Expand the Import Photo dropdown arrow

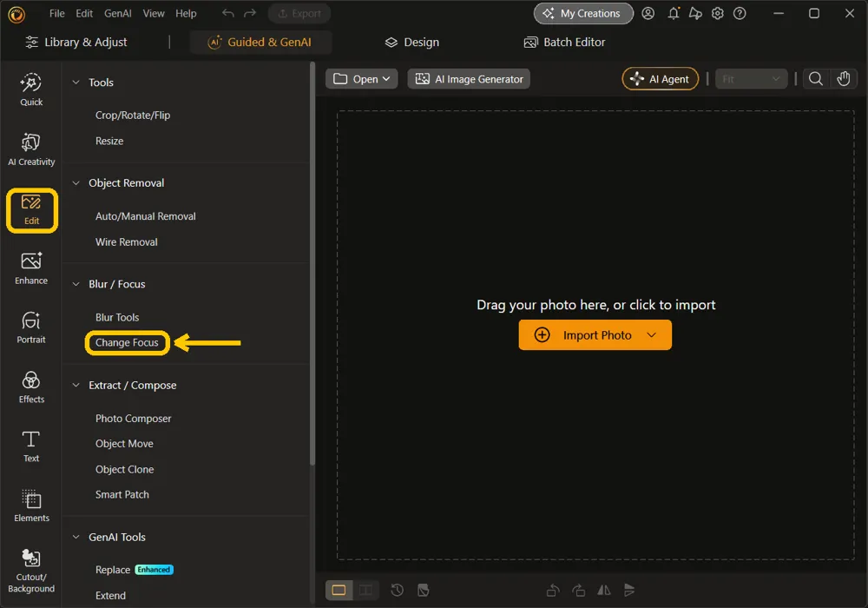point(652,335)
